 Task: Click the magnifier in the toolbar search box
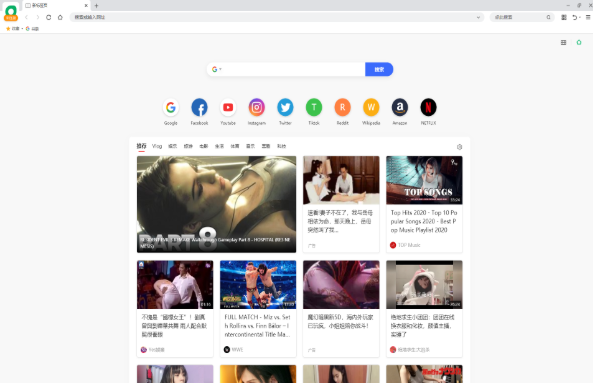pyautogui.click(x=548, y=17)
